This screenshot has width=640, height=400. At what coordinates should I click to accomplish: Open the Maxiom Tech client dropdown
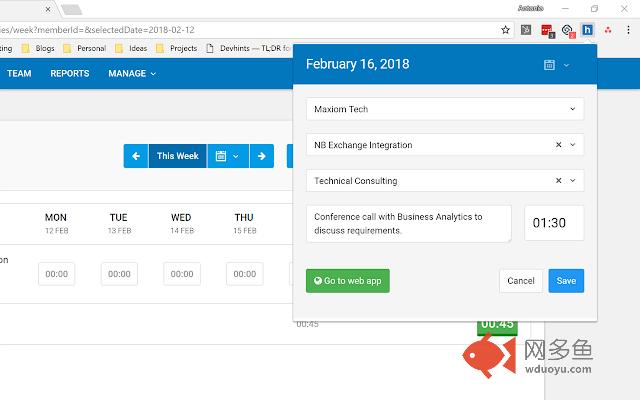tap(445, 109)
